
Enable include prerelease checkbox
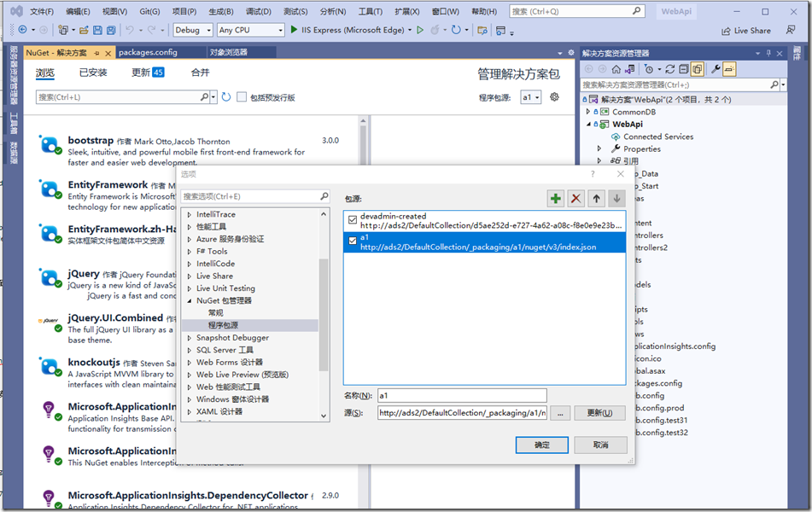tap(242, 96)
